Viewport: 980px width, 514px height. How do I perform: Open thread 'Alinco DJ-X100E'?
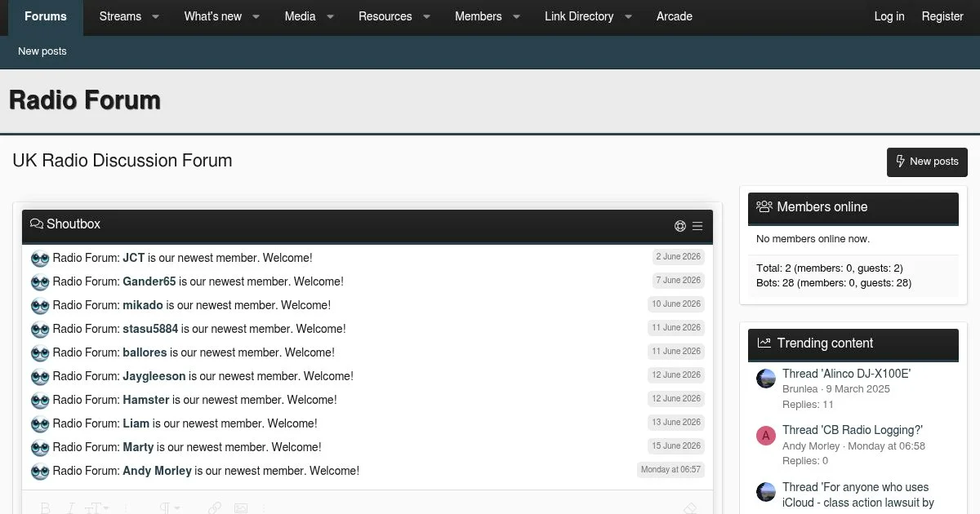pyautogui.click(x=846, y=374)
